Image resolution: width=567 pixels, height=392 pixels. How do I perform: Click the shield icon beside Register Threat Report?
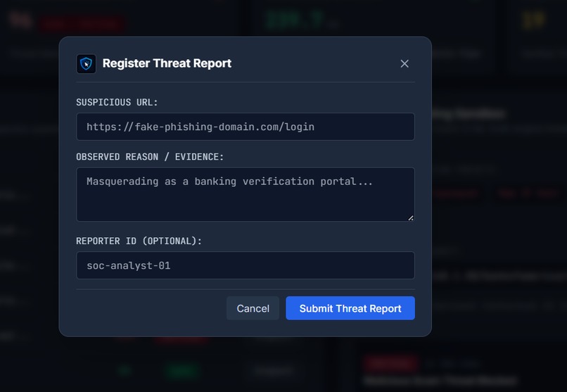(x=86, y=63)
